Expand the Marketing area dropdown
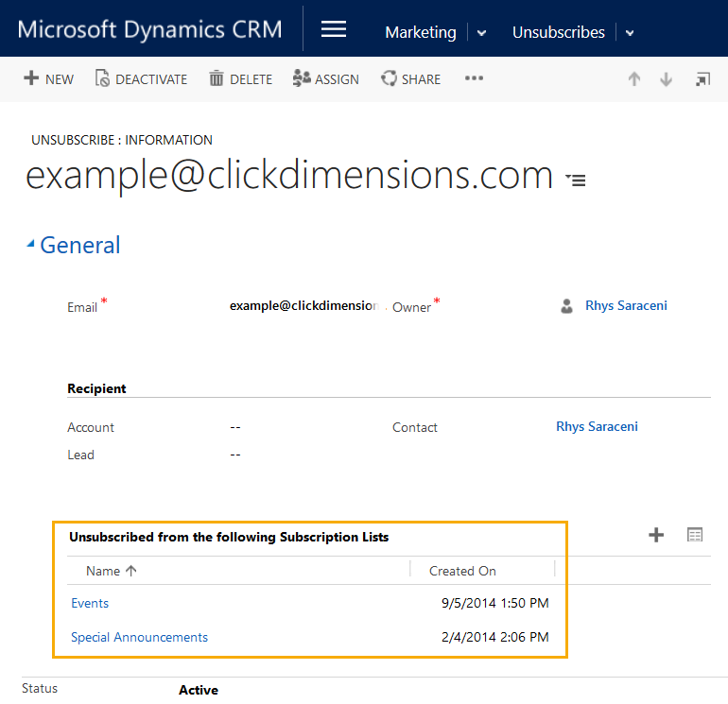The width and height of the screenshot is (728, 704). 481,33
